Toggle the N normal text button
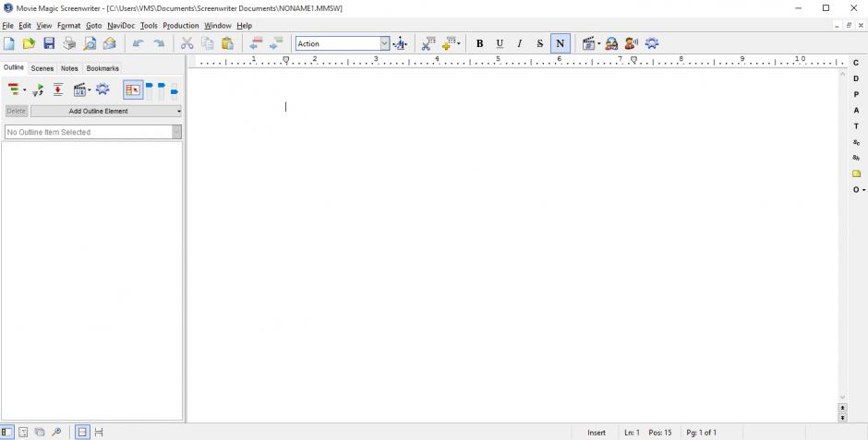 coord(561,43)
